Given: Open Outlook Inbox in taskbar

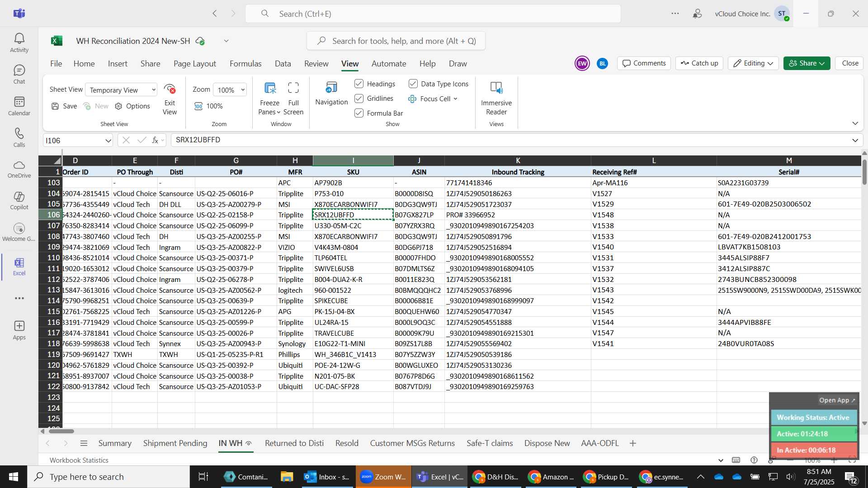Looking at the screenshot, I should (327, 477).
